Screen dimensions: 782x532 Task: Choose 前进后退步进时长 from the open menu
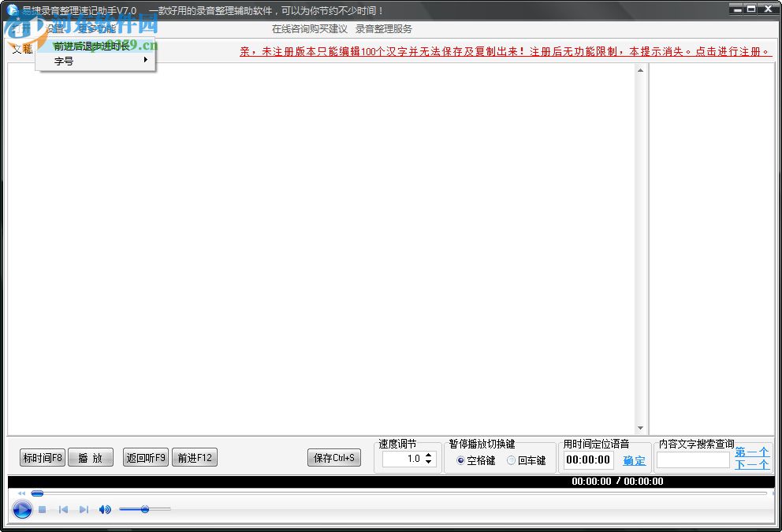[91, 46]
